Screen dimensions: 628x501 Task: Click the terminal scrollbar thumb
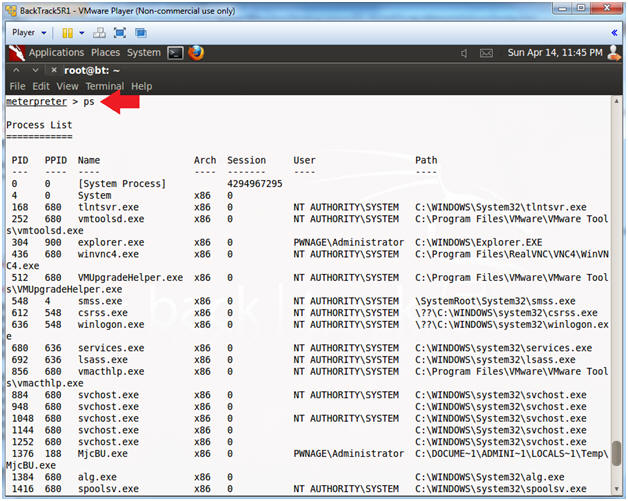click(x=616, y=453)
